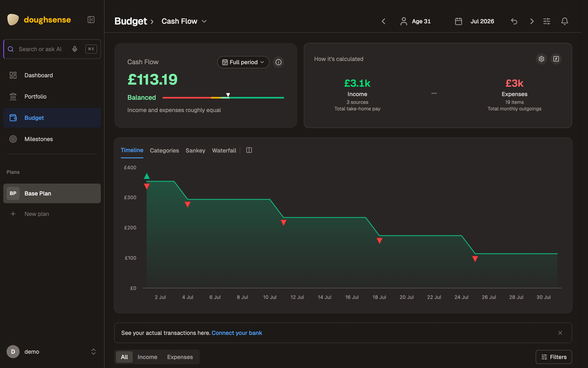Screen dimensions: 588x368
Task: Click the search magnifier icon
Action: [x=11, y=49]
